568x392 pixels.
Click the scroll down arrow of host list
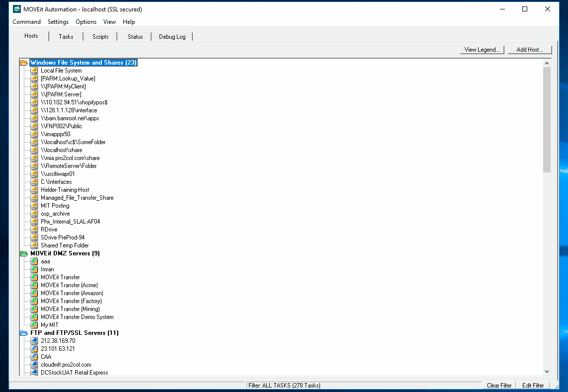(x=547, y=371)
